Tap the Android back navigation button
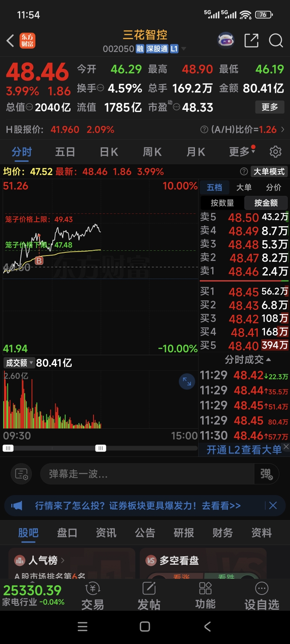Image resolution: width=290 pixels, height=644 pixels. click(207, 627)
